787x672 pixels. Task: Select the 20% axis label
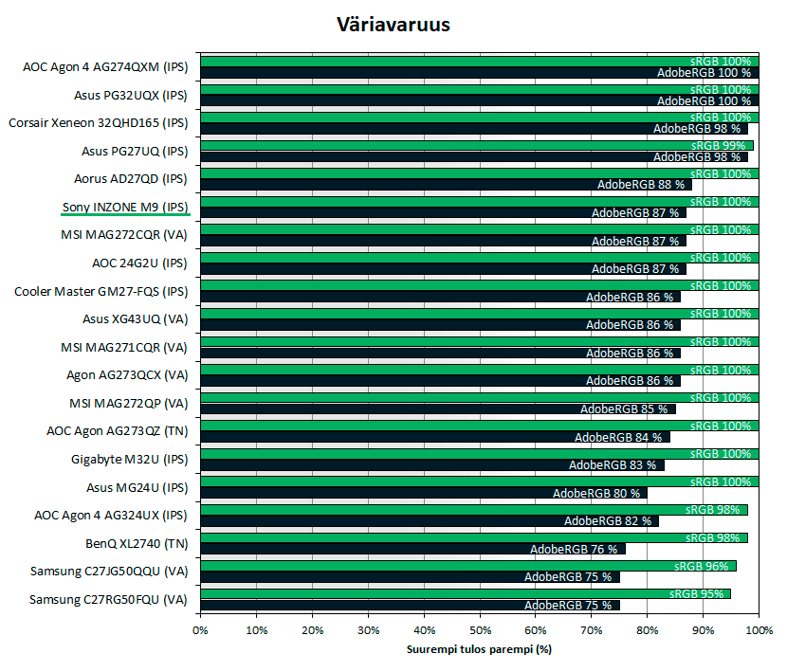[x=312, y=630]
